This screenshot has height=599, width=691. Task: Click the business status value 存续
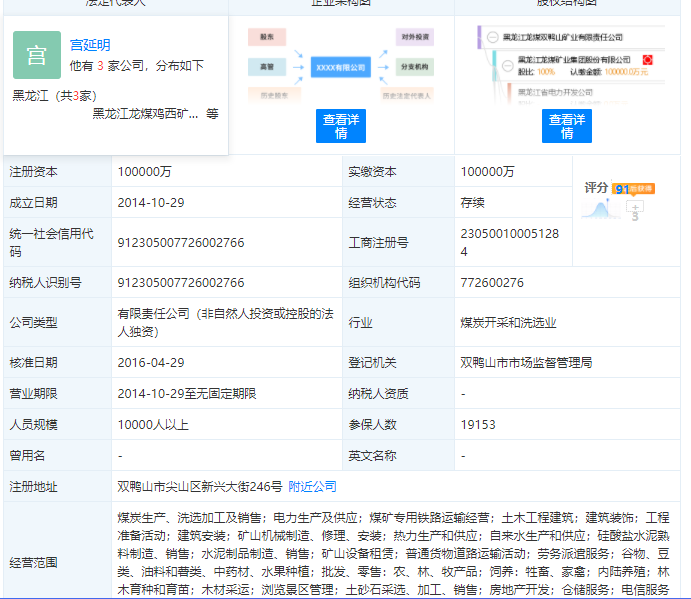[472, 203]
